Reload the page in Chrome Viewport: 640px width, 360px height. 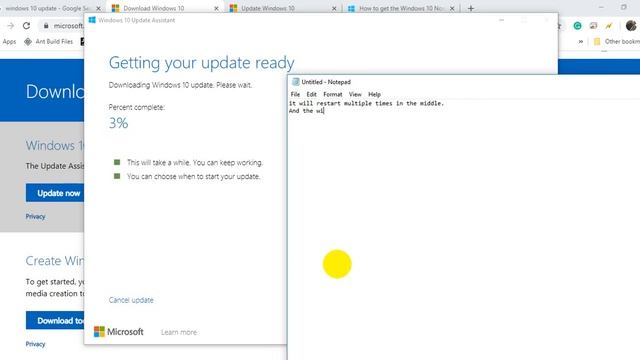26,26
